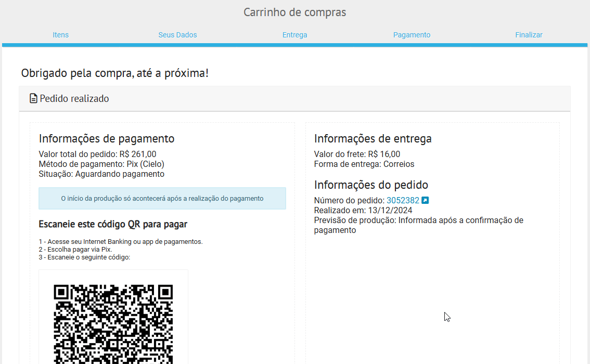Select the Entrega step tab
Screen dimensions: 590x364
tap(294, 35)
